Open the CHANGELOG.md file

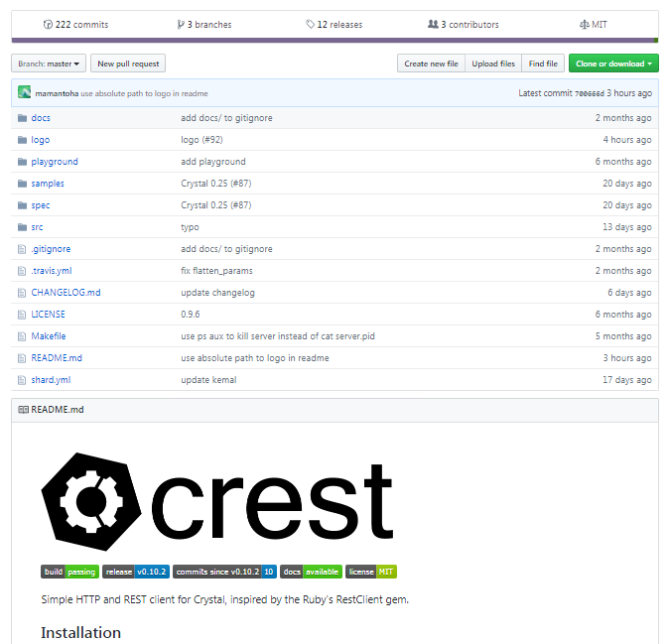click(67, 293)
